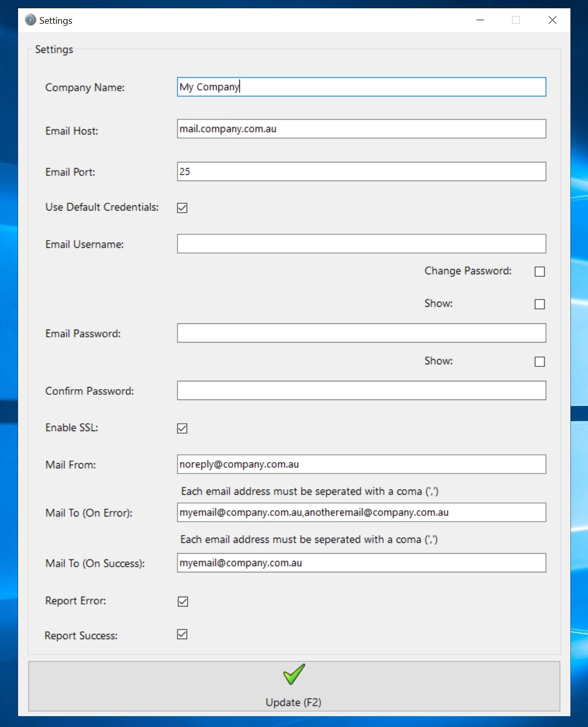
Task: Focus the Confirm Password field
Action: point(361,391)
